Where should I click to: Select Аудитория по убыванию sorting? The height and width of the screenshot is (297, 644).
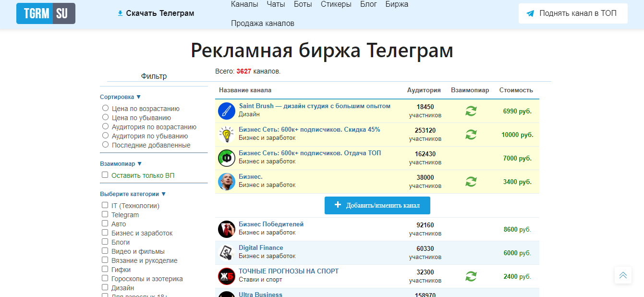point(105,136)
